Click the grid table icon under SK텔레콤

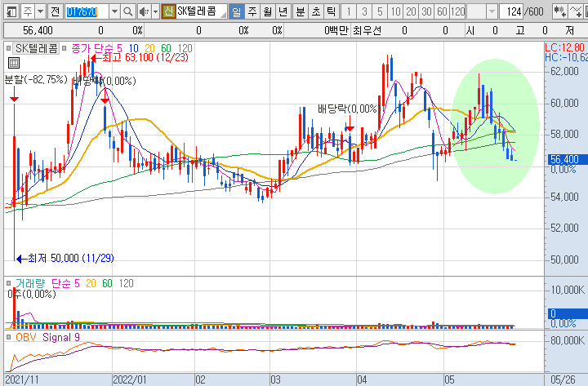(14, 63)
